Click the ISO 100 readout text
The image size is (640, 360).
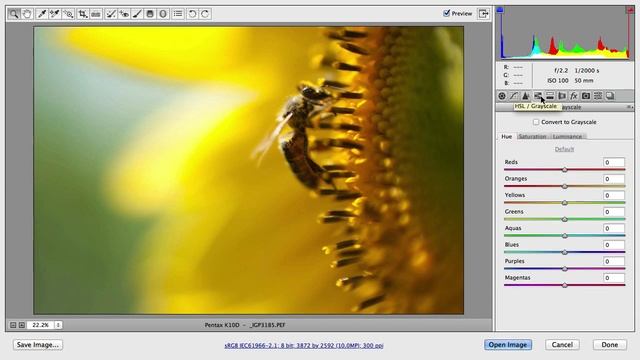pyautogui.click(x=558, y=81)
